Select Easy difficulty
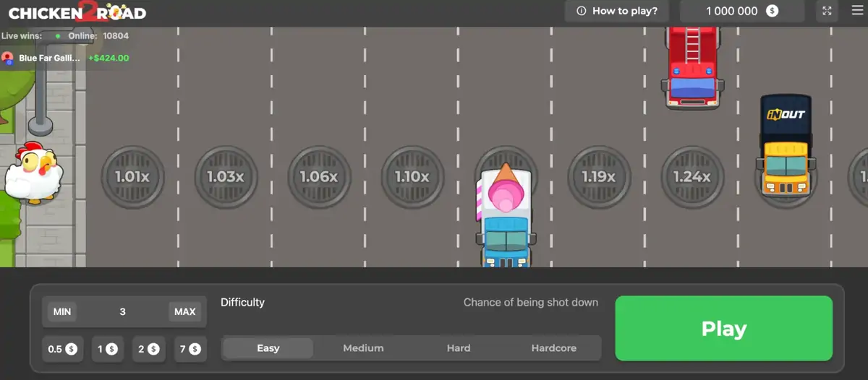The image size is (868, 380). 268,348
